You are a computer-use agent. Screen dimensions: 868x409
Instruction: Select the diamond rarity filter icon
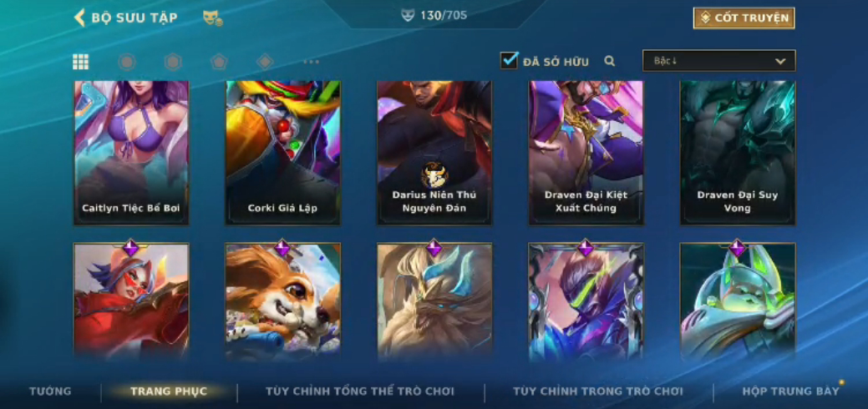pyautogui.click(x=265, y=62)
